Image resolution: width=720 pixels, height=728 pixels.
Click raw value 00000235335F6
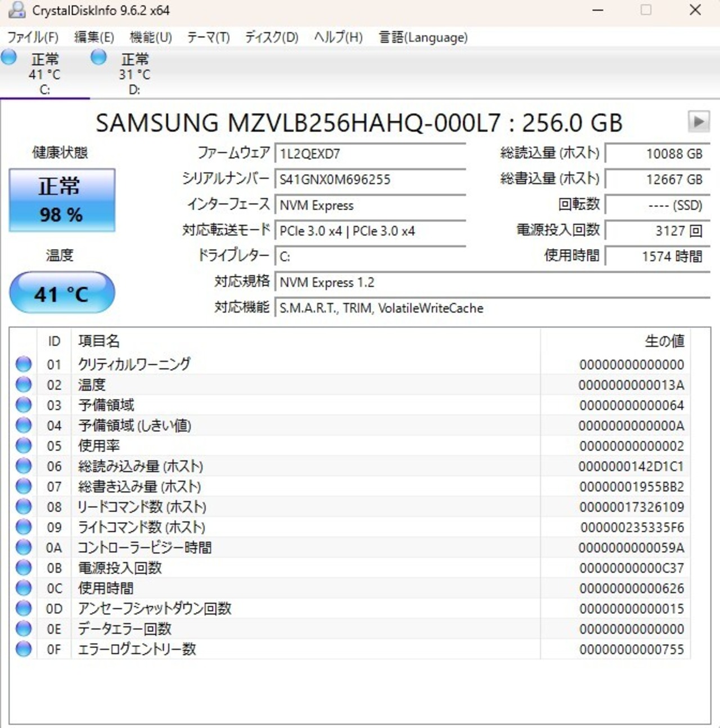click(632, 527)
